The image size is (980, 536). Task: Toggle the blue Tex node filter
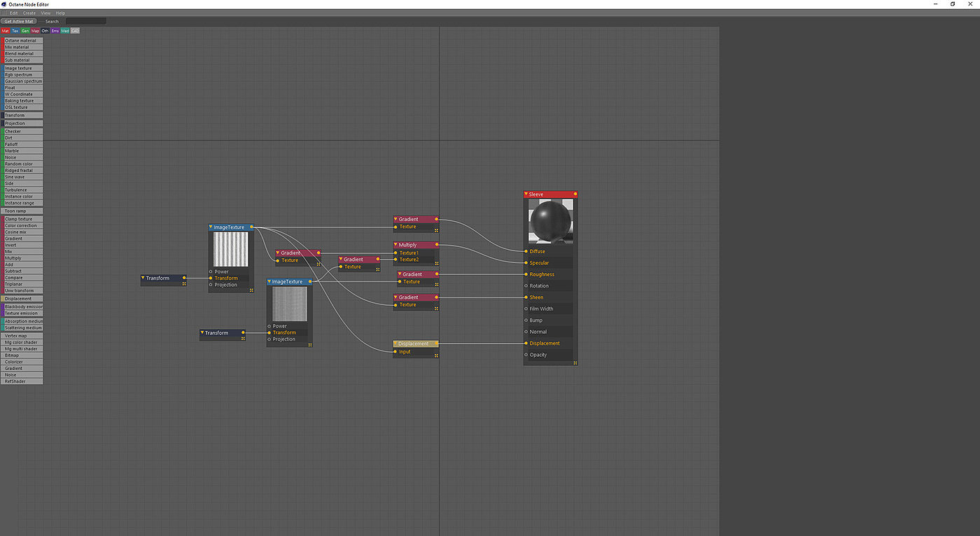pyautogui.click(x=15, y=31)
